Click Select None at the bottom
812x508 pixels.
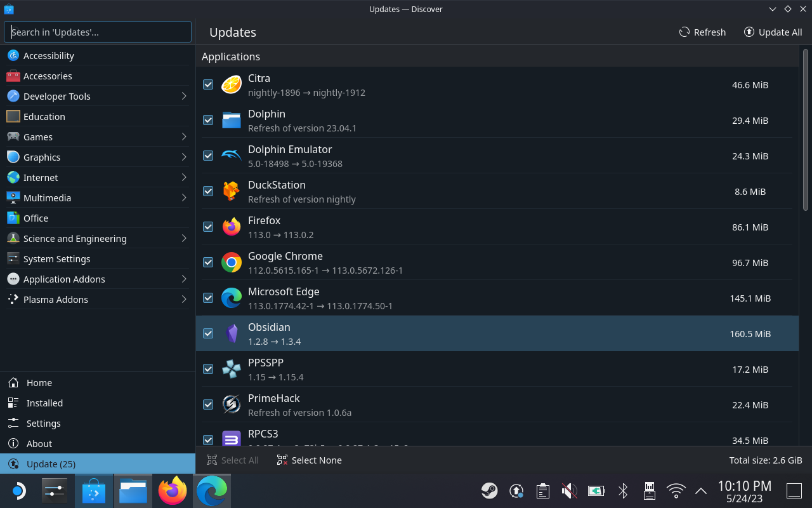click(x=309, y=460)
